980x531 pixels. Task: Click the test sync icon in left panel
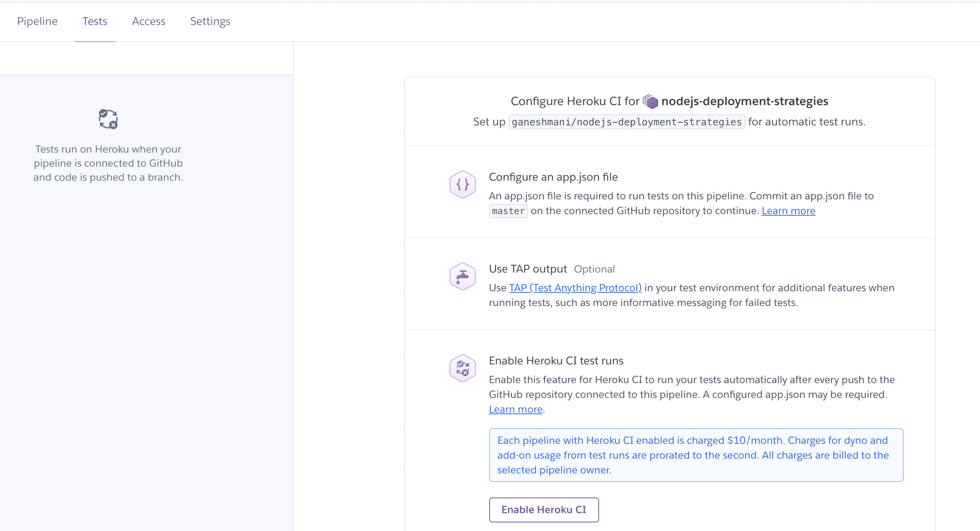[108, 119]
